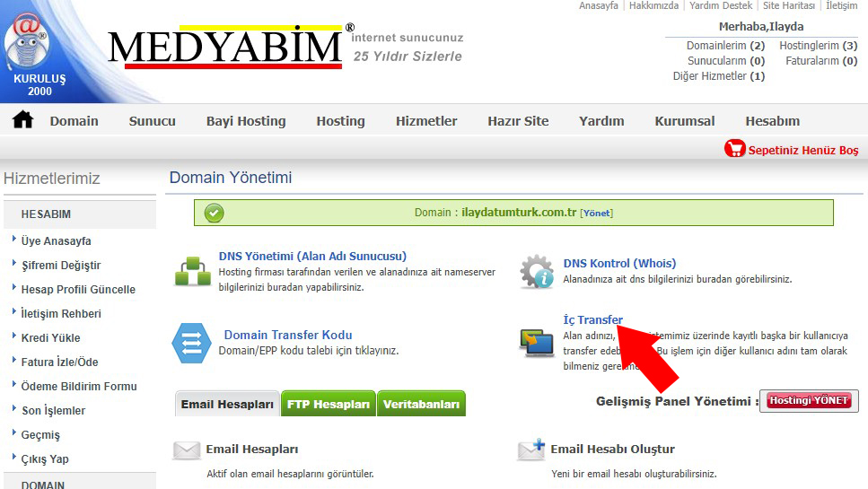Open the Site Haritası top link
This screenshot has width=868, height=489.
[x=788, y=5]
